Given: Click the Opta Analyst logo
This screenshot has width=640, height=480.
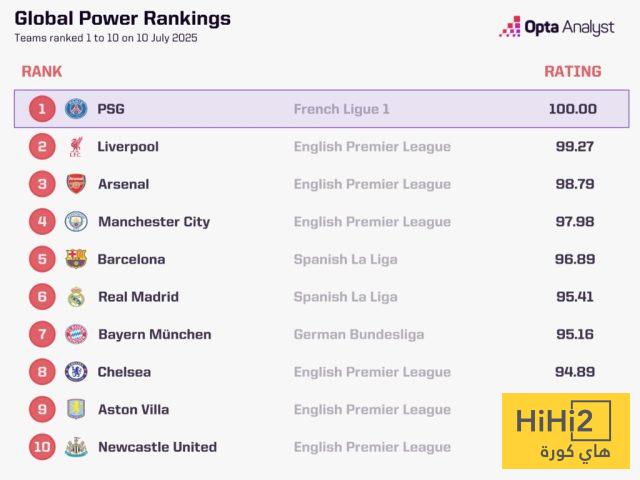Looking at the screenshot, I should coord(557,27).
